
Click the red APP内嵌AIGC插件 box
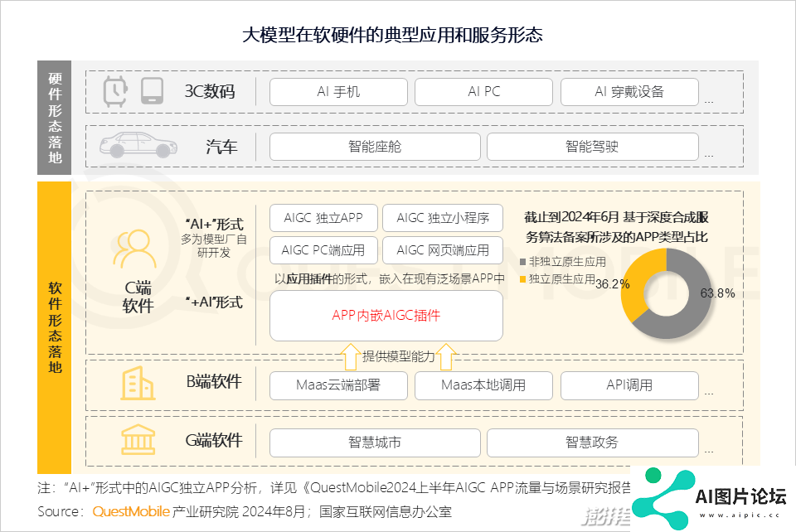(386, 316)
